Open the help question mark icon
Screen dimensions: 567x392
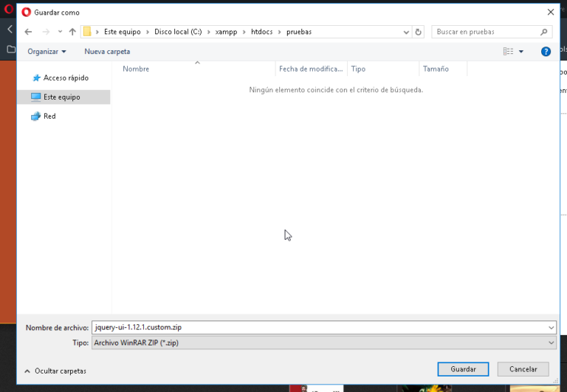(546, 52)
